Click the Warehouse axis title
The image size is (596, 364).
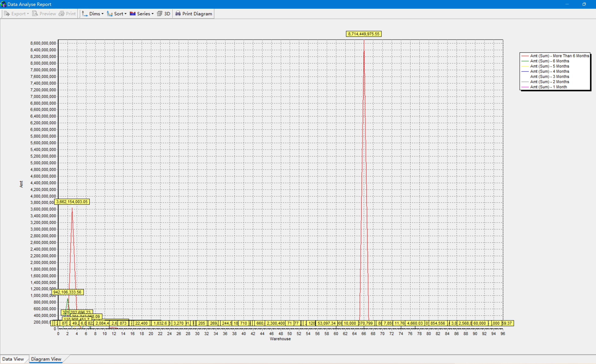point(280,339)
